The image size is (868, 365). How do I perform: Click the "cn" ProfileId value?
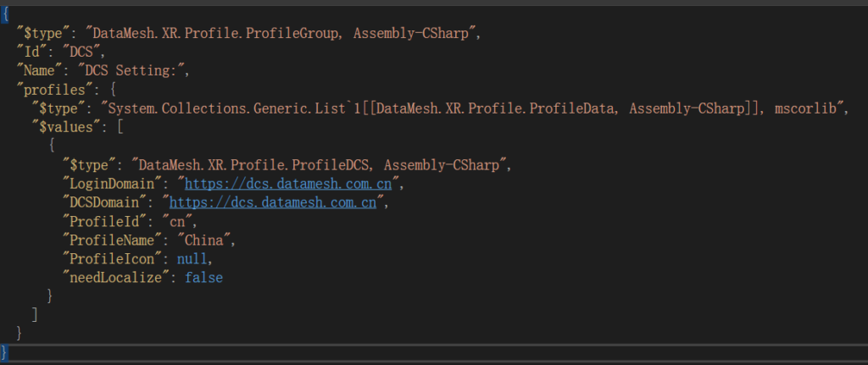[x=180, y=221]
